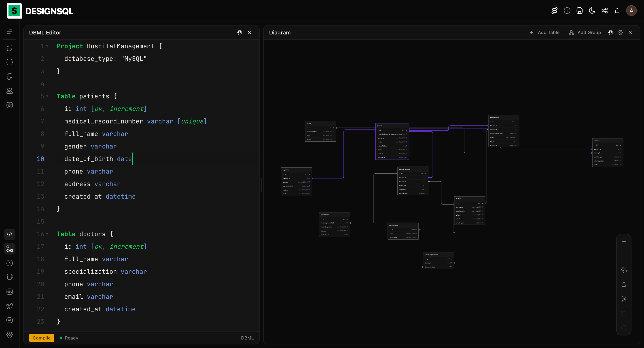This screenshot has height=348, width=644.
Task: Open Diagram settings gear icon
Action: pyautogui.click(x=620, y=32)
